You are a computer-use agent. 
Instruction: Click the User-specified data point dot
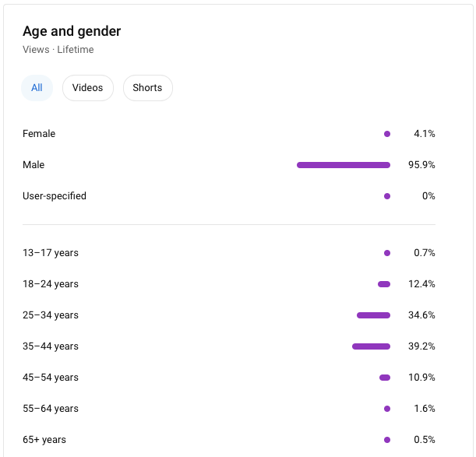coord(387,196)
